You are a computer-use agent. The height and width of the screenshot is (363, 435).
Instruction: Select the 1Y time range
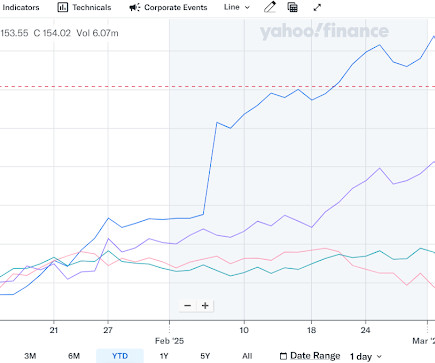pos(164,356)
